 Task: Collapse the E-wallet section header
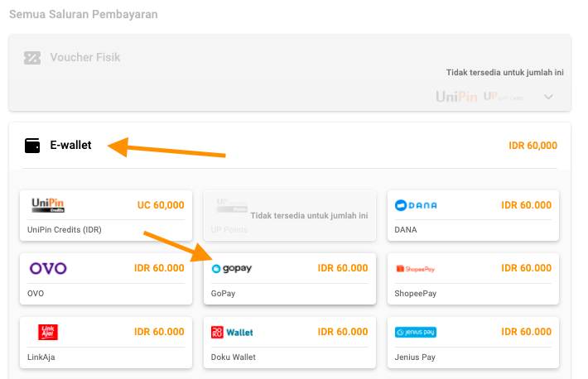click(x=290, y=146)
